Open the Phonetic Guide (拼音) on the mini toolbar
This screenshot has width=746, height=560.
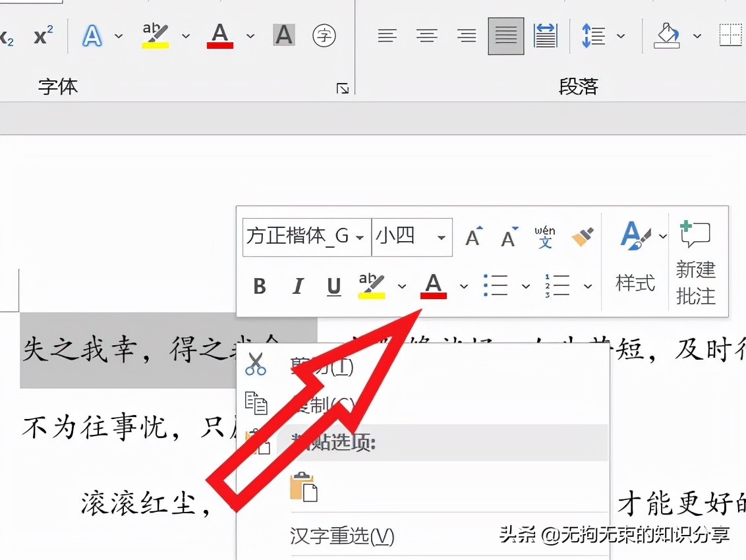point(544,237)
